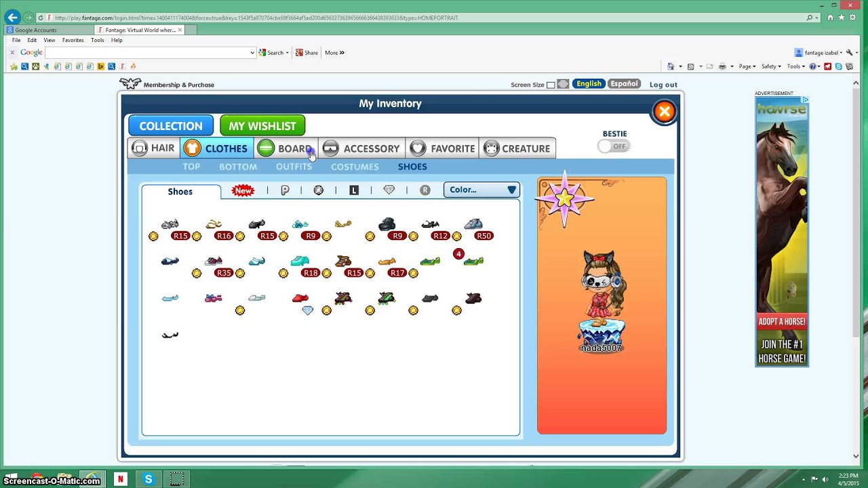The image size is (868, 488).
Task: Click the pink star badge on the avatar panel
Action: coord(564,199)
